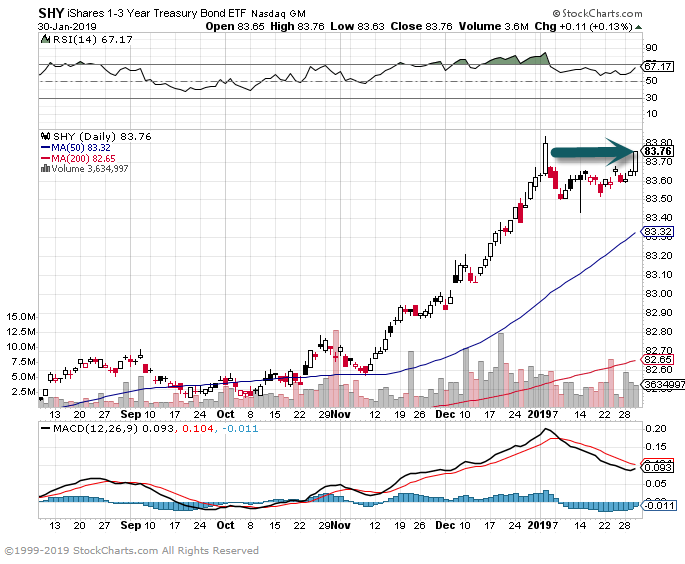Click the Nasdaq GM exchange label

click(278, 14)
